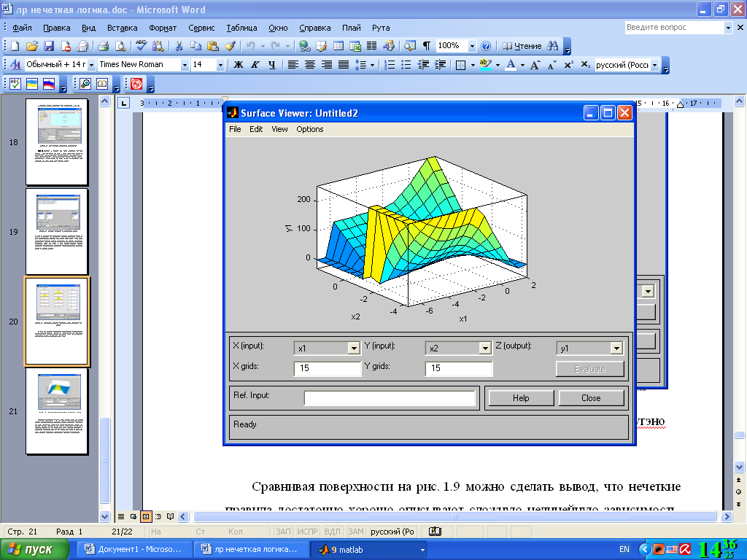The image size is (747, 560).
Task: Switch to Документ1 taskbar button
Action: [x=133, y=550]
